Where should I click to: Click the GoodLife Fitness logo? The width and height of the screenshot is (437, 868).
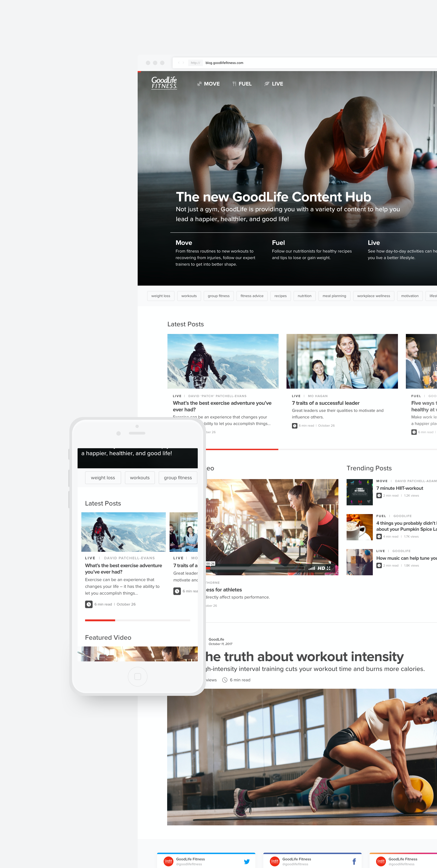[164, 83]
